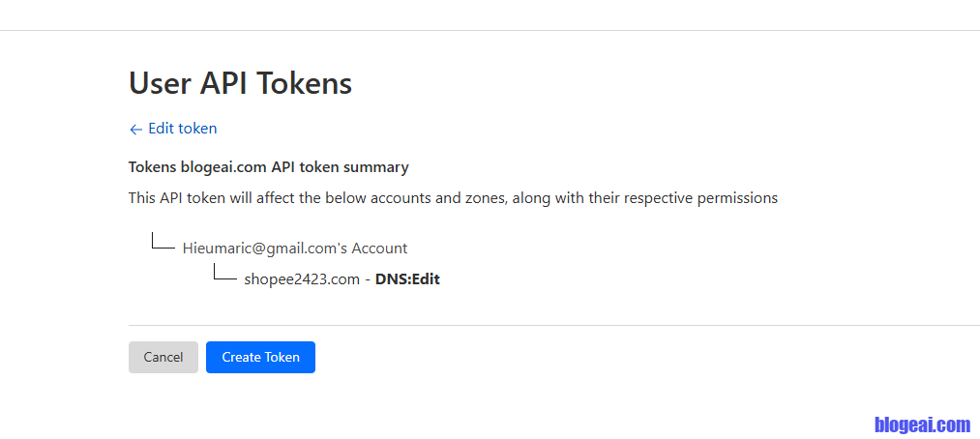Click the Create Token button
This screenshot has width=980, height=439.
click(x=260, y=357)
